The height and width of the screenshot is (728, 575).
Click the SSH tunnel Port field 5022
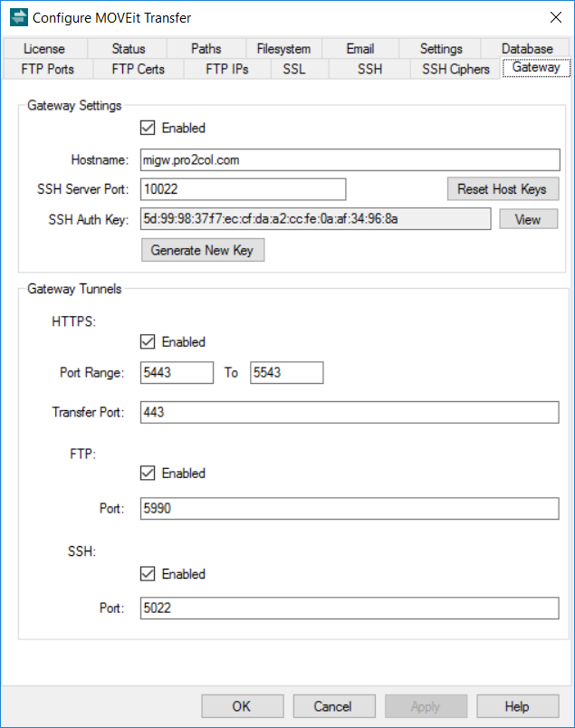[350, 608]
